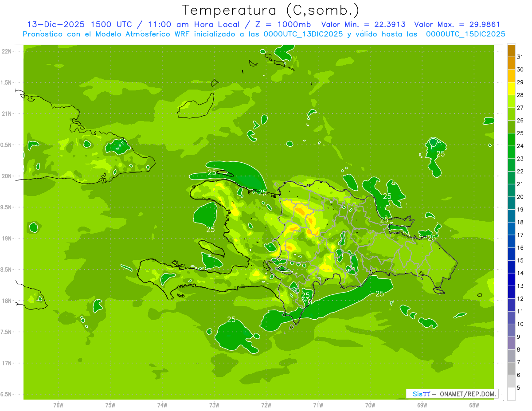Viewport: 532px width, 411px height.
Task: Click the colorbar label "24"
Action: click(520, 146)
